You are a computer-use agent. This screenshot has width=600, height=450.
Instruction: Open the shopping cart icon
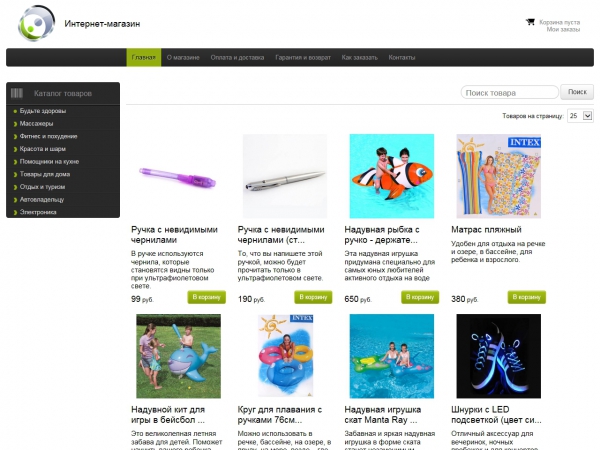[530, 22]
